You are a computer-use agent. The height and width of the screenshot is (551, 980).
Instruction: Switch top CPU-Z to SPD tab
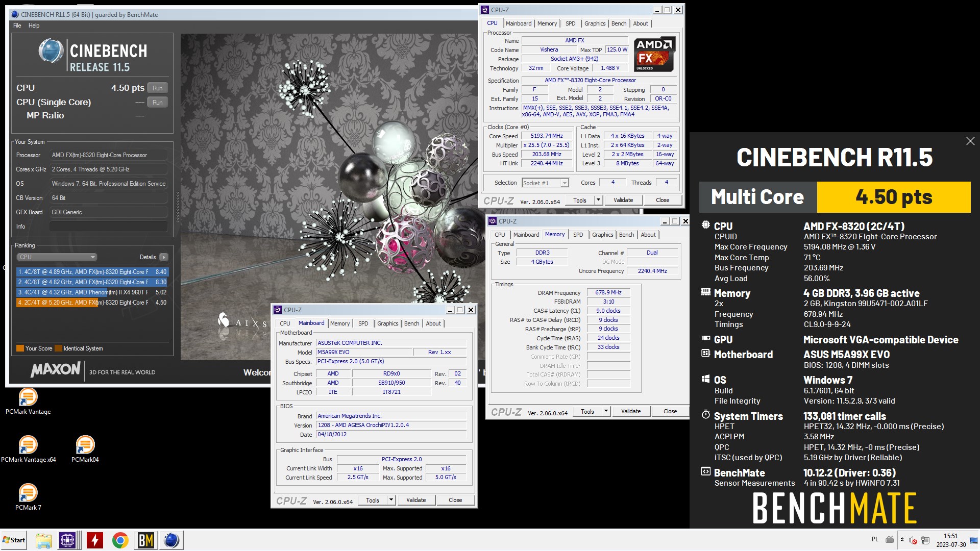[x=571, y=23]
